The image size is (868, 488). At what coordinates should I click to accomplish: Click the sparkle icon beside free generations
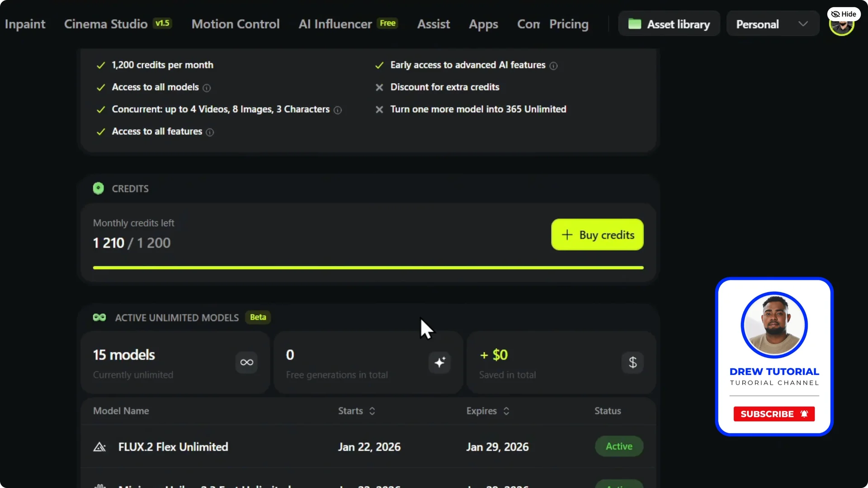(x=439, y=362)
